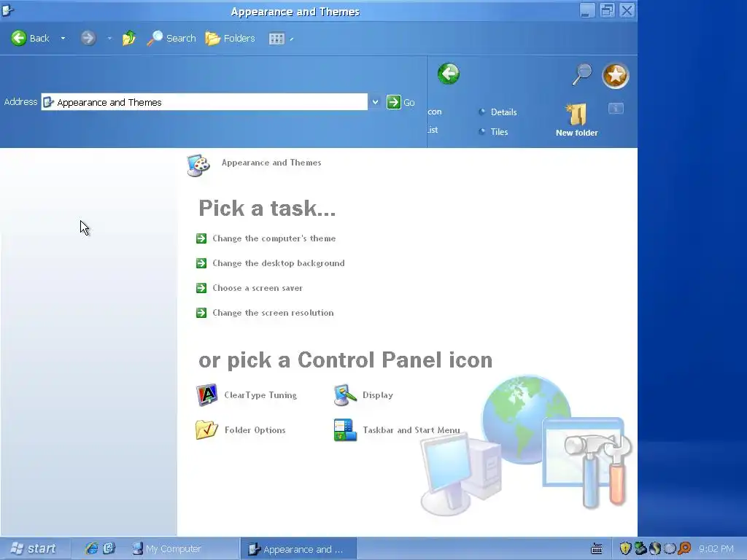
Task: Expand the Address bar dropdown
Action: tap(376, 102)
